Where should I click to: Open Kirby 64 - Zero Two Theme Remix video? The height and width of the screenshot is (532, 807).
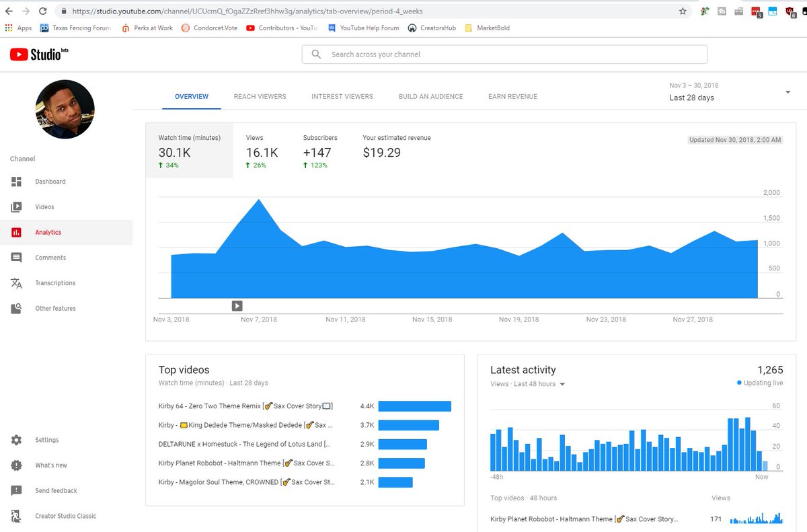pos(245,406)
